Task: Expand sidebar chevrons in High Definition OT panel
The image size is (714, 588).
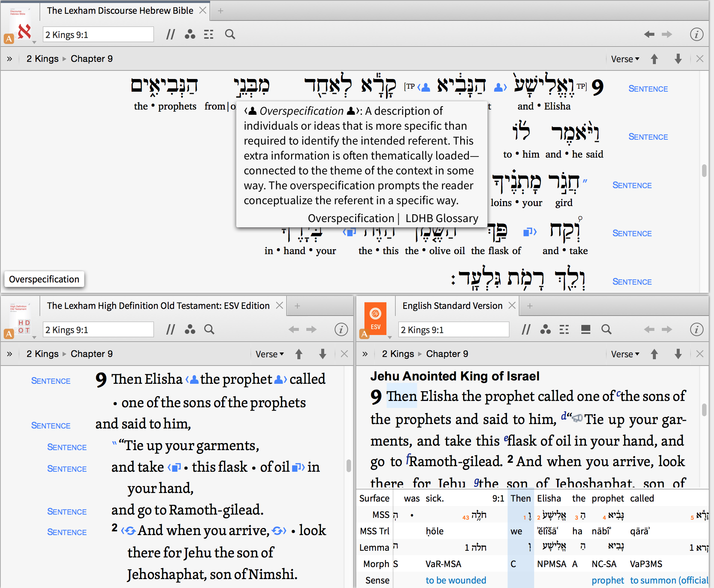Action: [10, 354]
